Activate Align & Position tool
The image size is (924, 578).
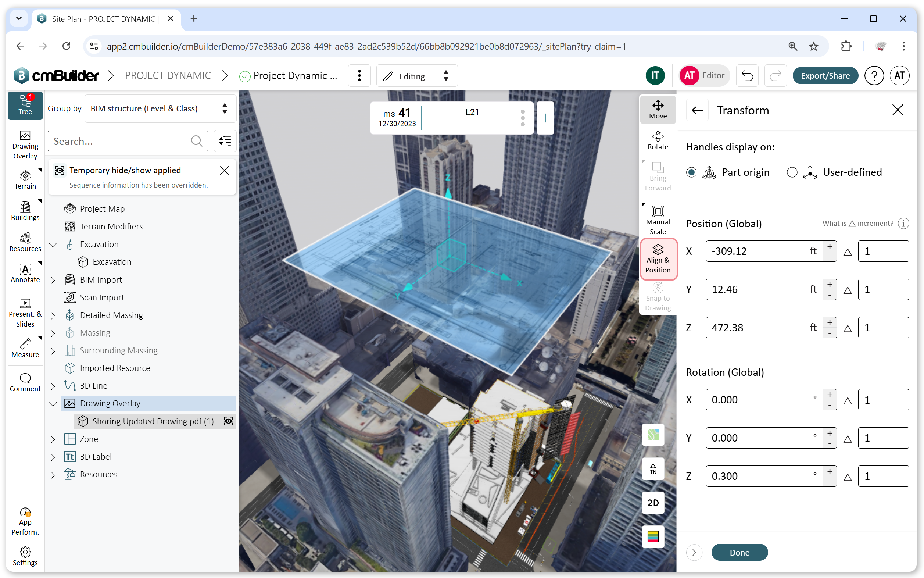[x=658, y=259]
